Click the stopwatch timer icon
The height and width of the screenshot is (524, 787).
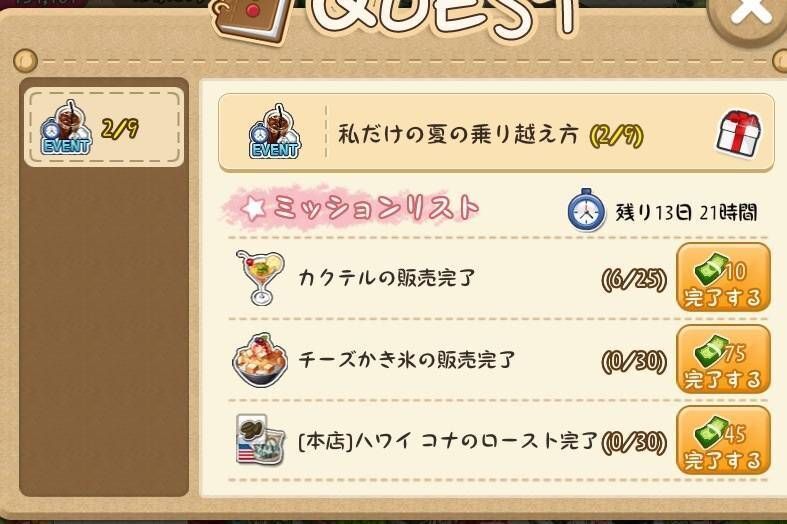585,211
